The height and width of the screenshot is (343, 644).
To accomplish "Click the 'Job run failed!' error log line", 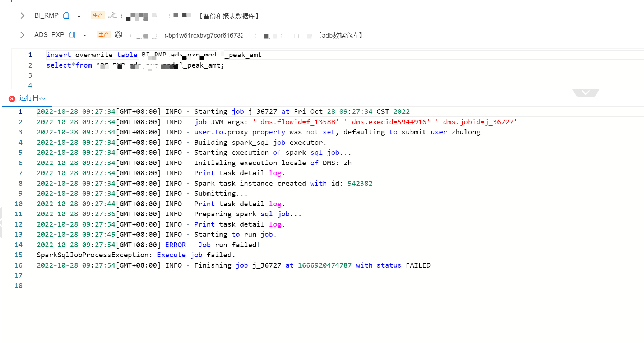I will point(148,245).
